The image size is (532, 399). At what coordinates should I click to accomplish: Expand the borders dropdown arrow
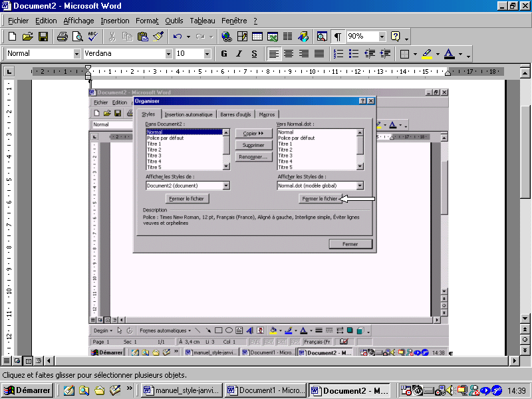click(x=415, y=54)
